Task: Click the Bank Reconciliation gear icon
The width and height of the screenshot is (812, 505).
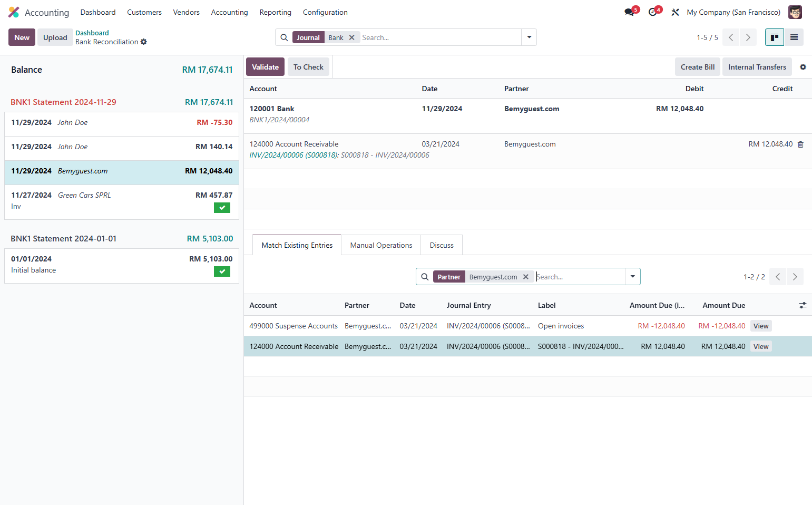Action: [x=144, y=42]
